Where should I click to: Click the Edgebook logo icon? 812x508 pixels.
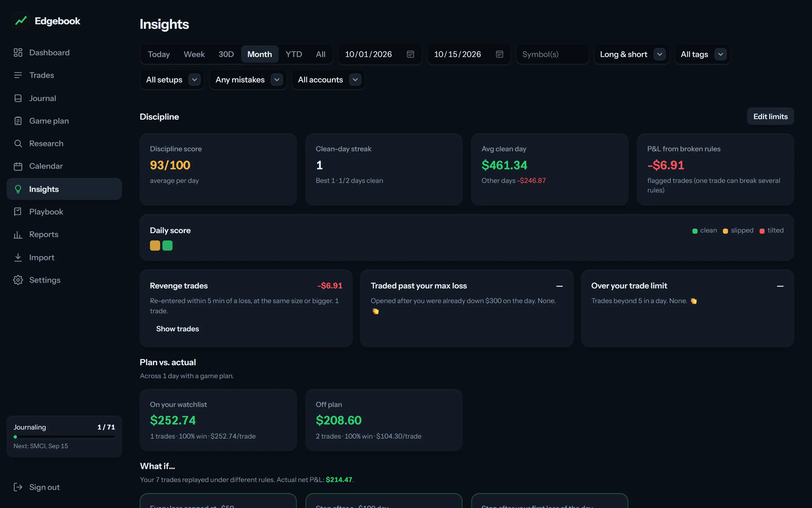pos(21,21)
